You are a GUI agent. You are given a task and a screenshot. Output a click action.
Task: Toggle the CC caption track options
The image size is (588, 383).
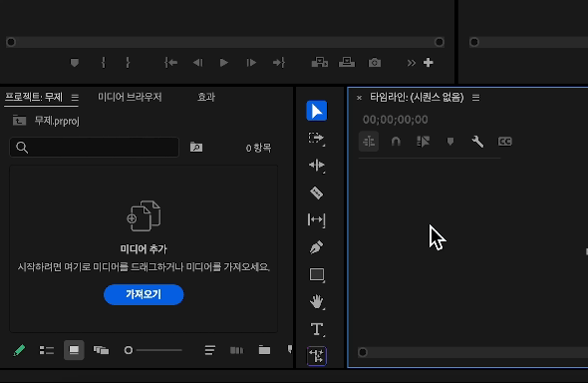pyautogui.click(x=504, y=142)
